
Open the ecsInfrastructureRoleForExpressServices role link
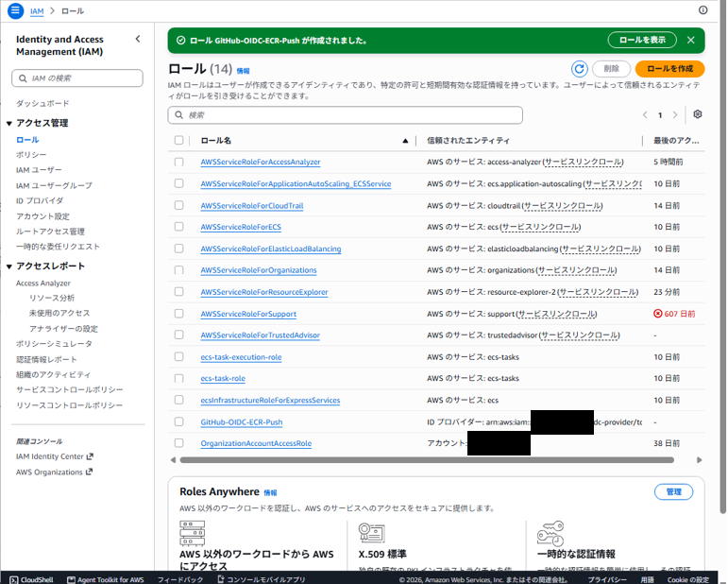pyautogui.click(x=270, y=400)
